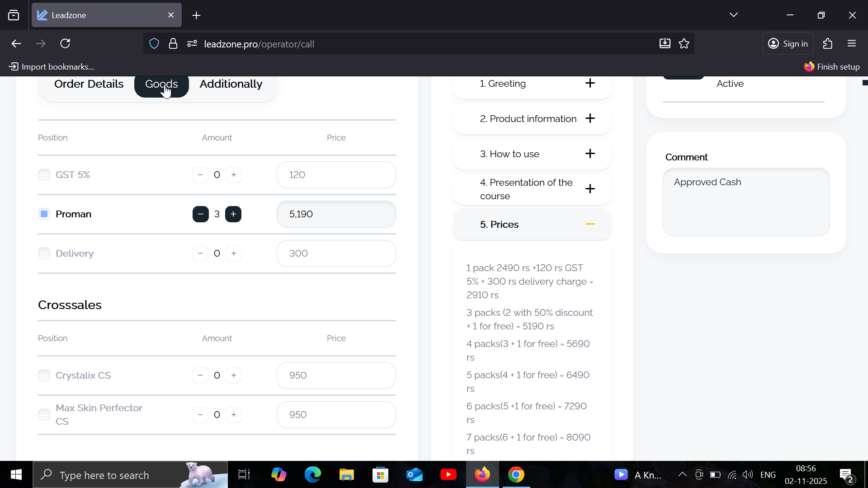
Task: Switch to the Order Details tab
Action: point(89,84)
